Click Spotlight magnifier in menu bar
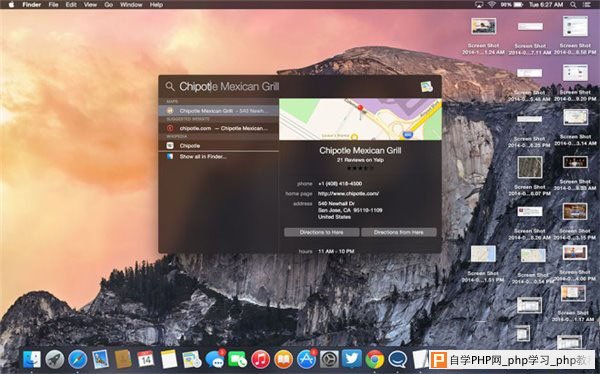Image resolution: width=600 pixels, height=374 pixels. click(x=573, y=5)
